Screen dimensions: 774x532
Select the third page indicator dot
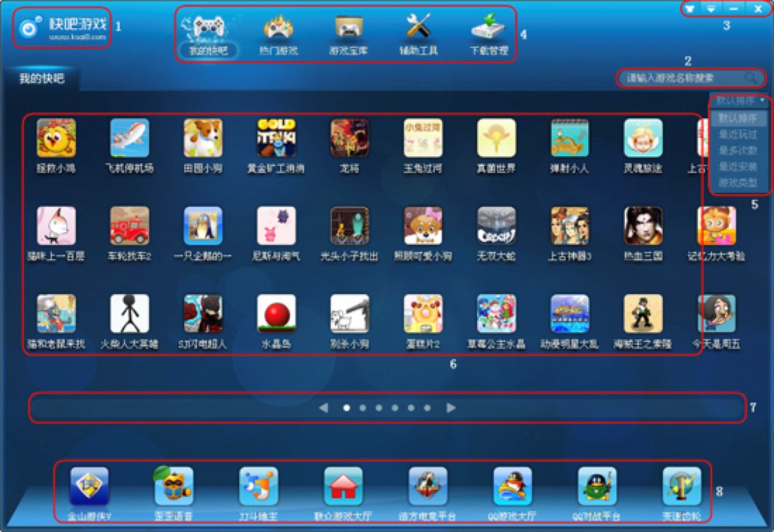[379, 407]
